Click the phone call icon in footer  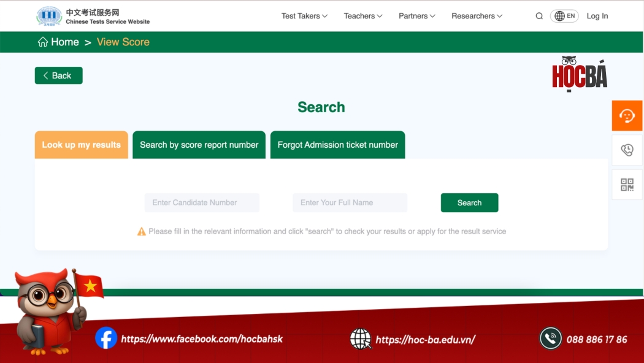point(551,338)
